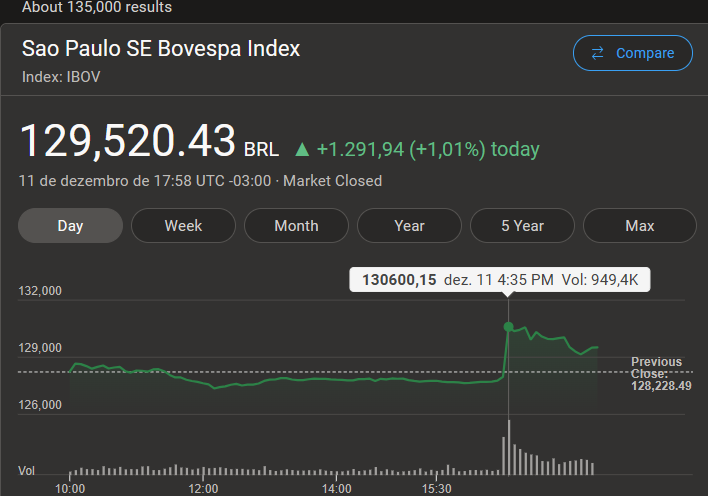
Task: Click the Sao Paulo SE Bovespa Index title
Action: tap(161, 49)
